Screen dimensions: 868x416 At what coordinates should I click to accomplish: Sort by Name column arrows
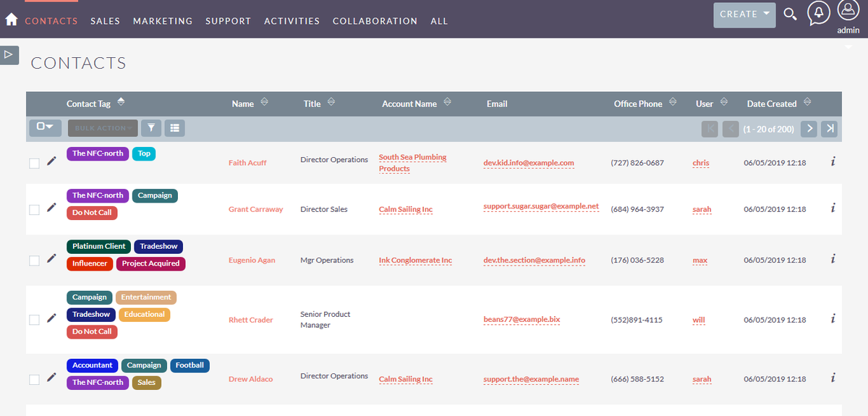click(x=264, y=103)
